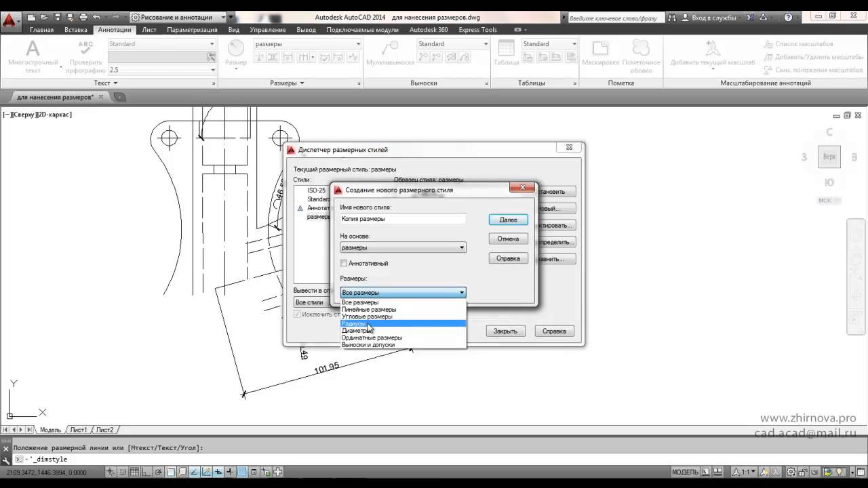Expand the Текст panel flyout
The image size is (868, 488).
point(106,83)
